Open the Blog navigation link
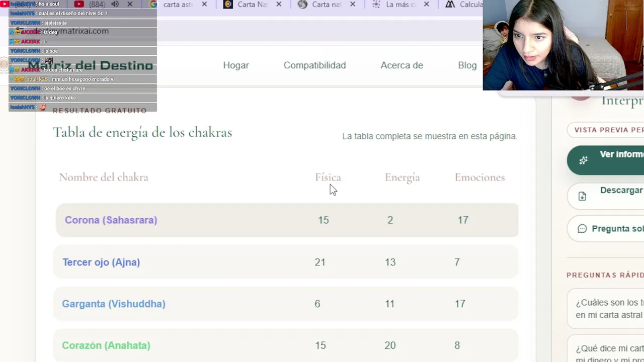 click(467, 65)
